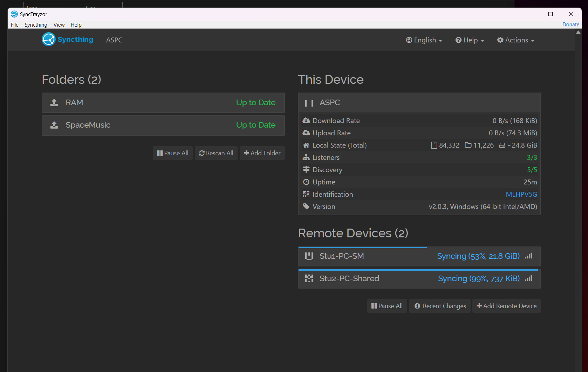This screenshot has width=588, height=372.
Task: Click the Discovery 5/5 value
Action: 532,170
